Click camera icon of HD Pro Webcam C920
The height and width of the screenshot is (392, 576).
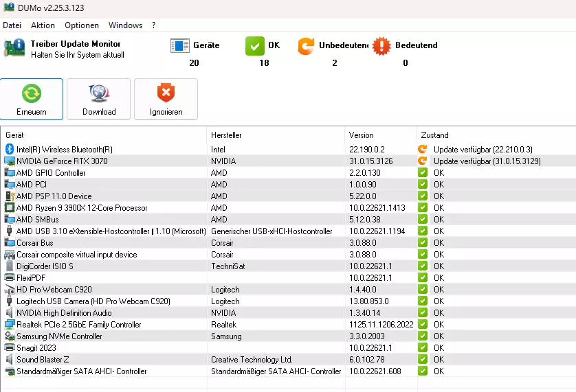click(10, 290)
